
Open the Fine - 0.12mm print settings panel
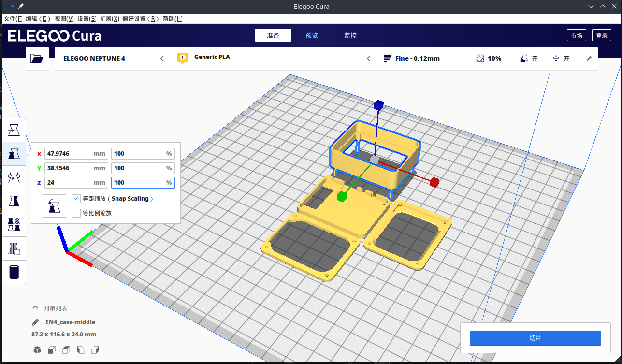(x=487, y=58)
